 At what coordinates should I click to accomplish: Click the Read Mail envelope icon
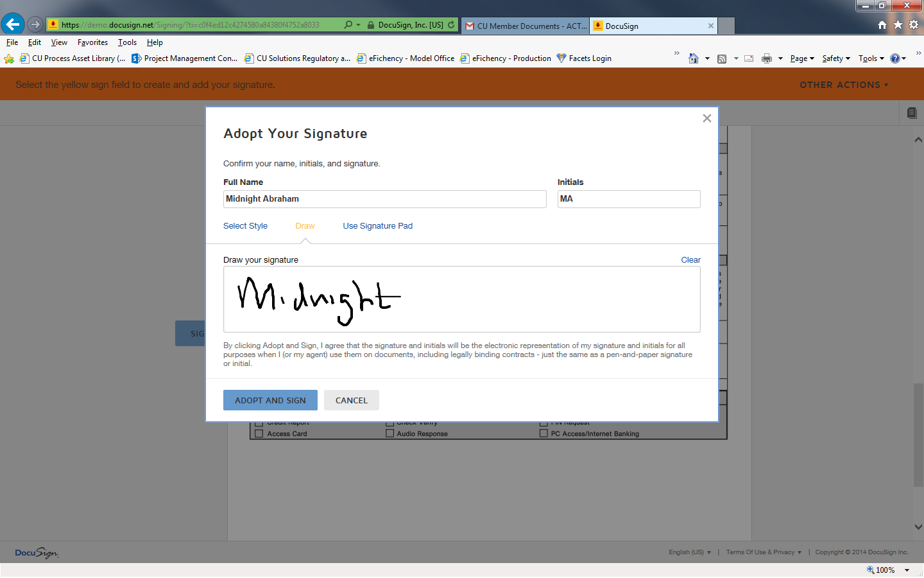[x=749, y=58]
